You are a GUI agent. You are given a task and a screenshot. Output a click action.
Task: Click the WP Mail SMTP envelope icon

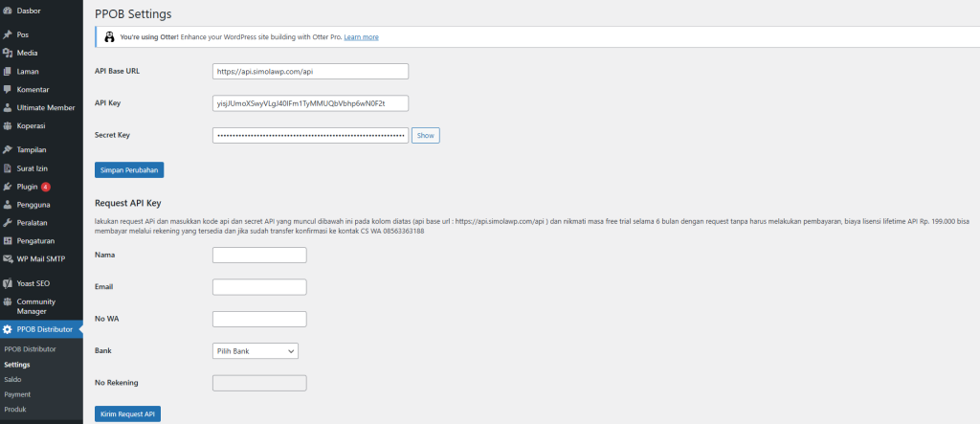coord(8,259)
